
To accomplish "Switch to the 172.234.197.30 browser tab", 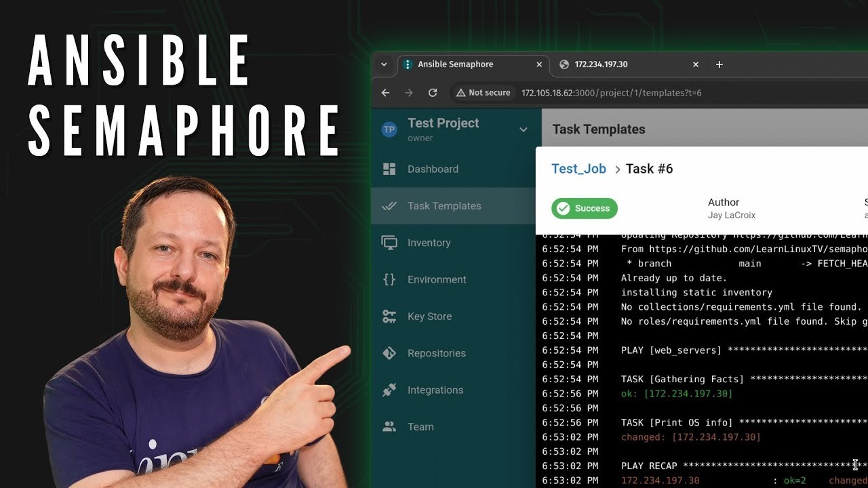I will [624, 64].
